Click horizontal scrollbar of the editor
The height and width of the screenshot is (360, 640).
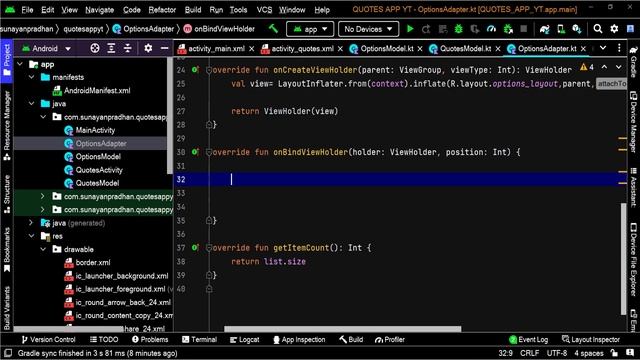(342, 329)
